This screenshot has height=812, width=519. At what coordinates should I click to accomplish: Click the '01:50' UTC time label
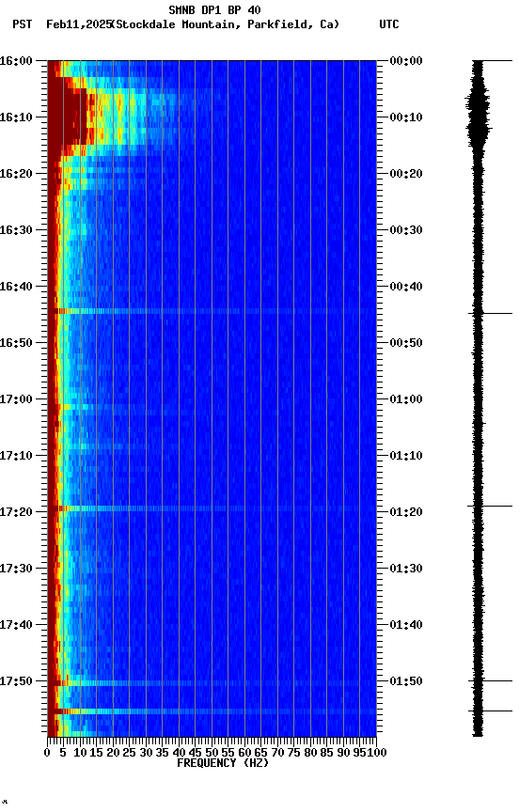[x=406, y=681]
